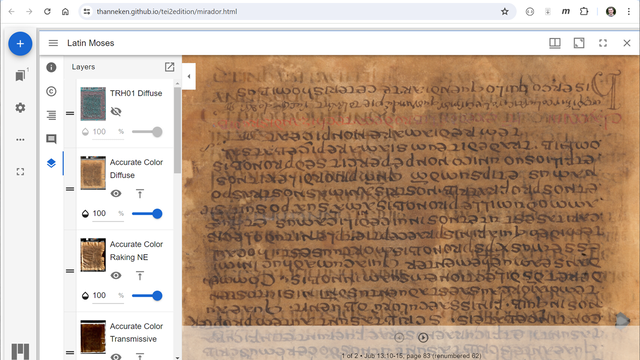Click the Accurate Color Transmissive thumbnail
This screenshot has height=360, width=640.
93,337
